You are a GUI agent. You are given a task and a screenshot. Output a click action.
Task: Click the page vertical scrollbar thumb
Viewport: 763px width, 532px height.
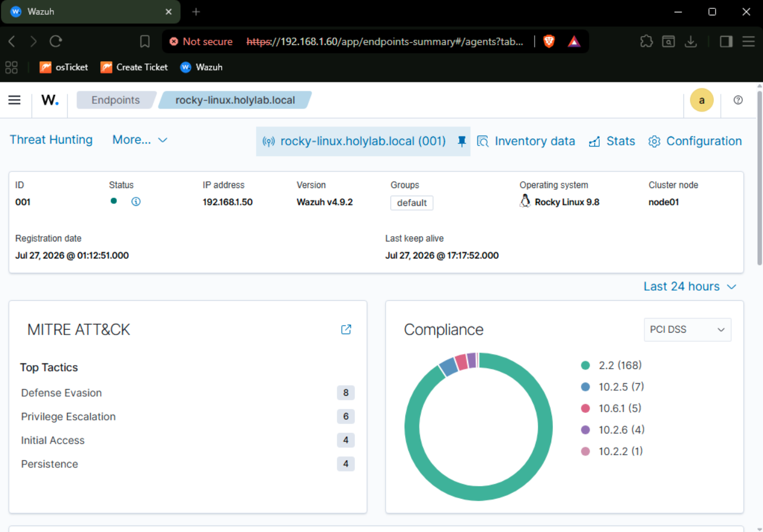pyautogui.click(x=759, y=177)
